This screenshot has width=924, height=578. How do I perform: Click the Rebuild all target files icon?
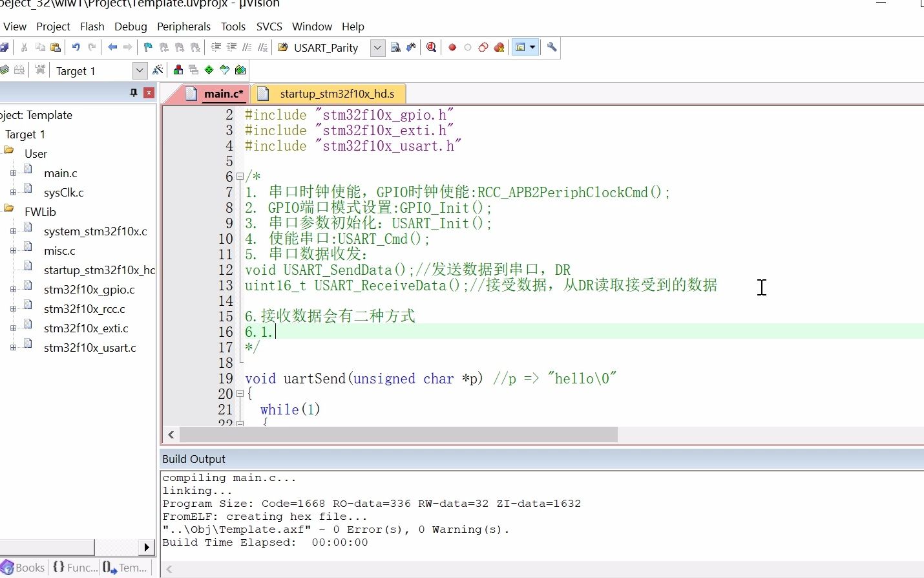(x=19, y=70)
